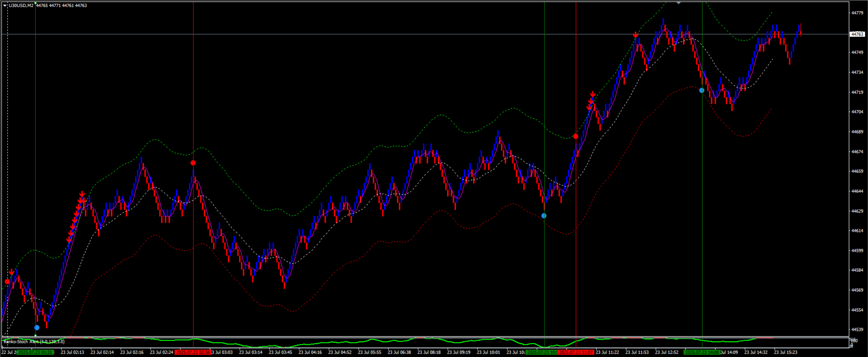Screen dimensions: 868x357
Task: Click the red dot at the far left edge
Action: click(7, 282)
